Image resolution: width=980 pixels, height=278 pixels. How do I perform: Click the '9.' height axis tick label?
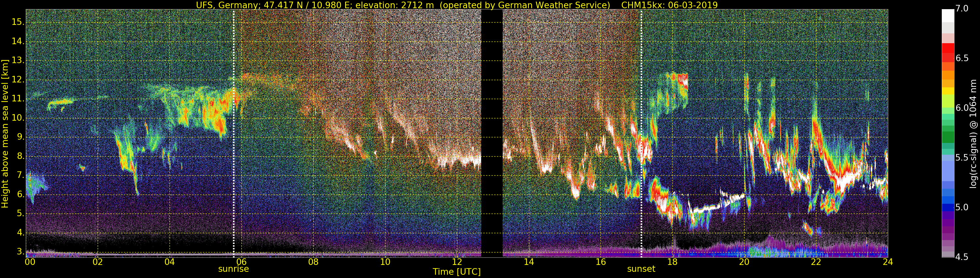20,137
